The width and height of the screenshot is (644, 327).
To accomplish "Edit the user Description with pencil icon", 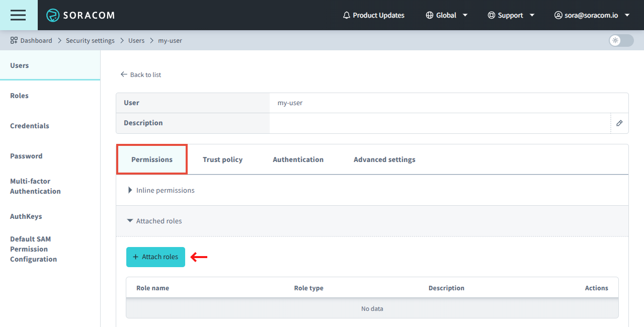I will pos(619,123).
